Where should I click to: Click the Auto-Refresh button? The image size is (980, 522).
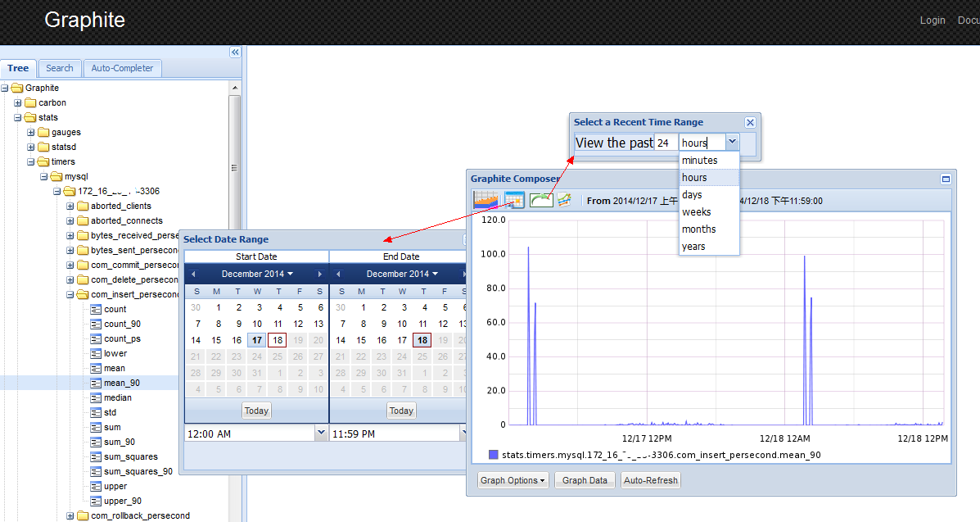[x=651, y=481]
